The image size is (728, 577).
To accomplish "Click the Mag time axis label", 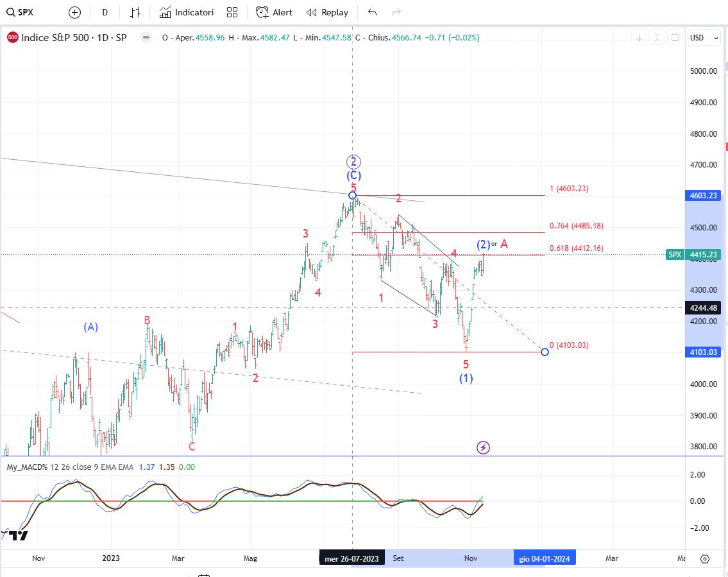I will pyautogui.click(x=250, y=558).
